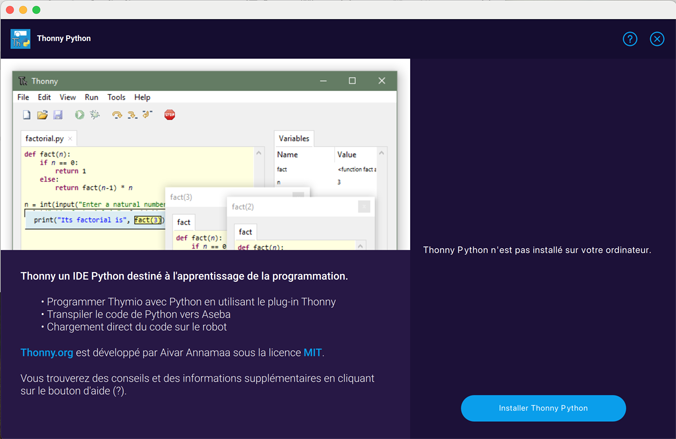
Task: Open the Tools menu in Thonny screenshot
Action: (x=116, y=97)
